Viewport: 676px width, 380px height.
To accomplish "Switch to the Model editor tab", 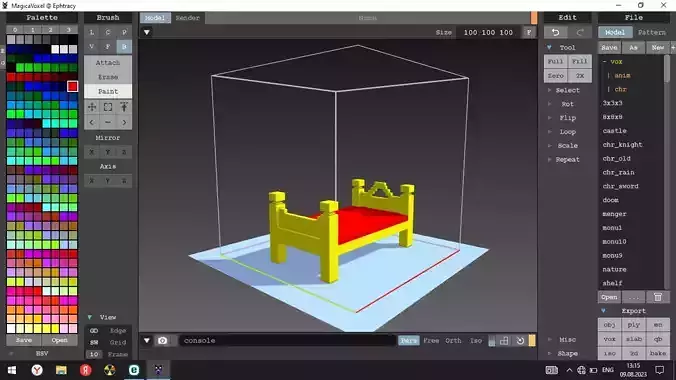I will coord(155,18).
